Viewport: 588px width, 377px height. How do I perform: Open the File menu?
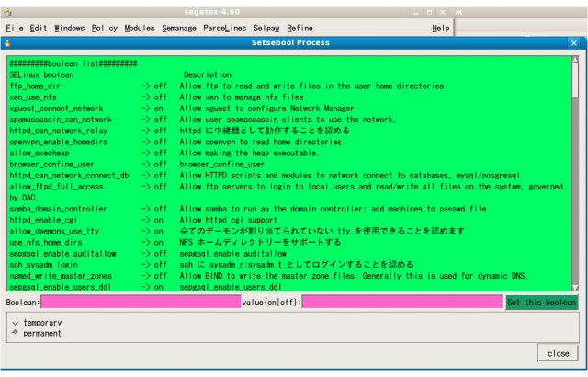14,29
